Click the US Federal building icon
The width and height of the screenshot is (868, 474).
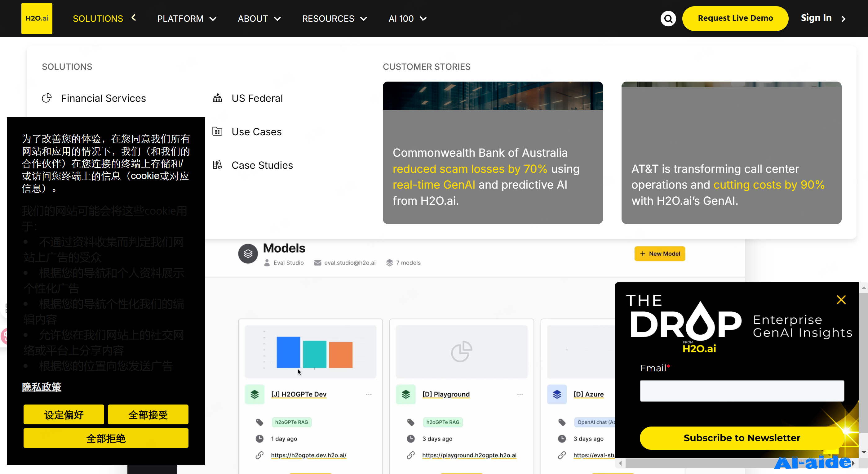(x=217, y=98)
